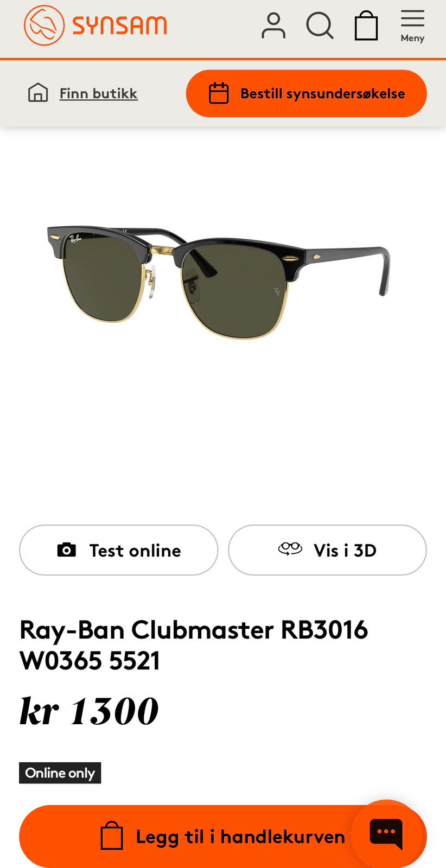Click the Synsam circular logo icon
Viewport: 446px width, 868px height.
click(44, 25)
